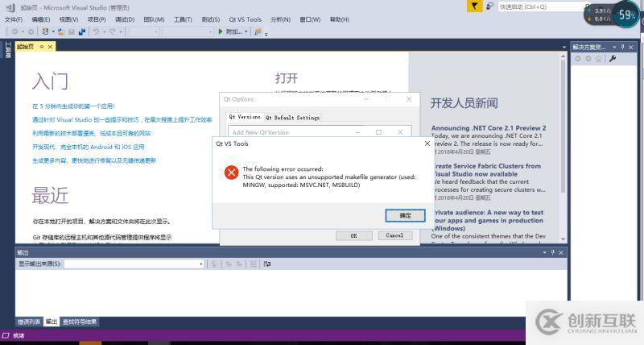644x345 pixels.
Task: Click the send feedback icon near quick launch
Action: (x=489, y=6)
